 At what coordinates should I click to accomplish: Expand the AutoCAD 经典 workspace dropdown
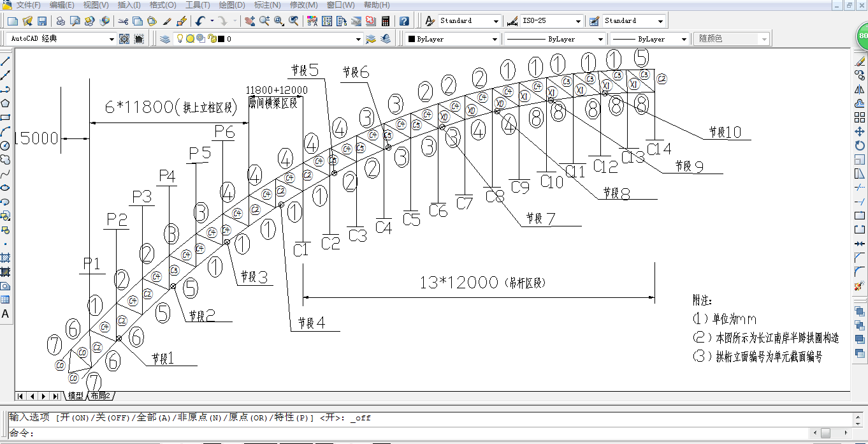point(112,39)
